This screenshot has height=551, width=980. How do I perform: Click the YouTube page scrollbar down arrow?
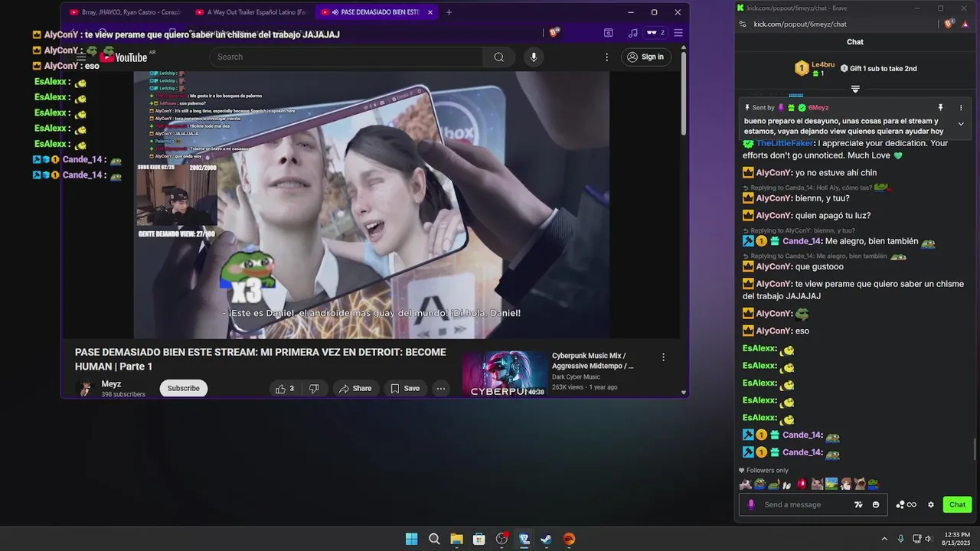[x=684, y=392]
